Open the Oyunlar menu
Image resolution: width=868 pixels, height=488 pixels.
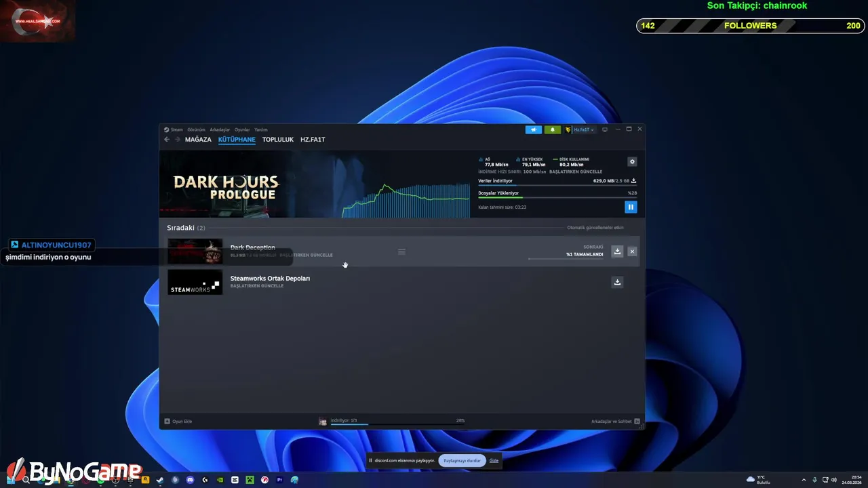click(x=242, y=129)
